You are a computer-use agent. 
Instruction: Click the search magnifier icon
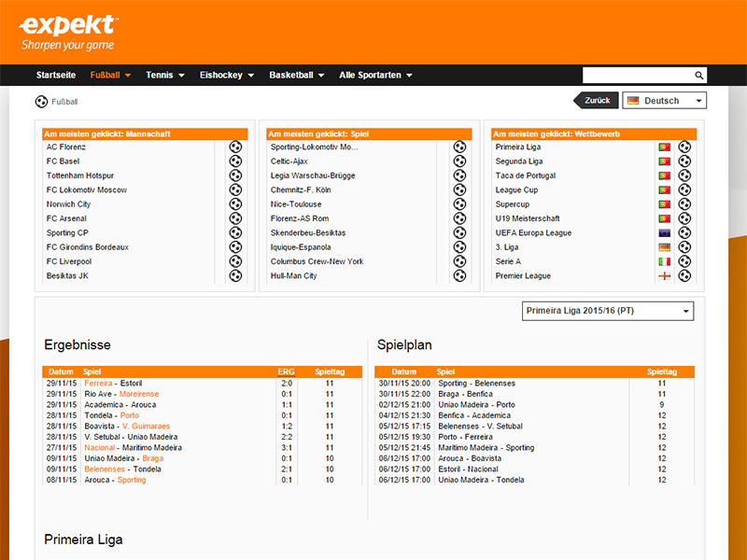698,76
